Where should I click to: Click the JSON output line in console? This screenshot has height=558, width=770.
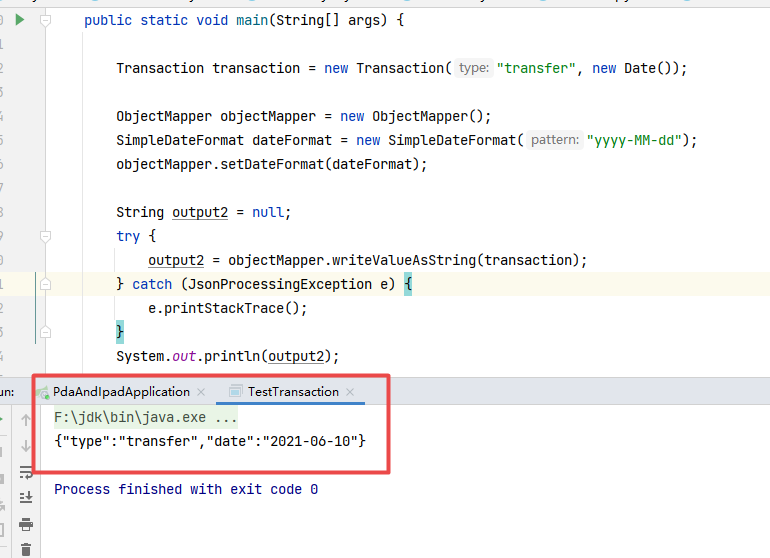[210, 441]
